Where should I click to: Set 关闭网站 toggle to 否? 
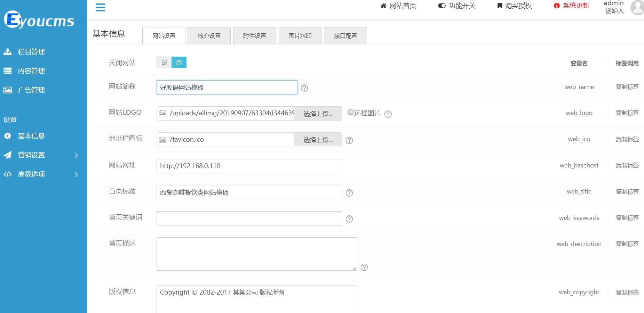point(179,63)
